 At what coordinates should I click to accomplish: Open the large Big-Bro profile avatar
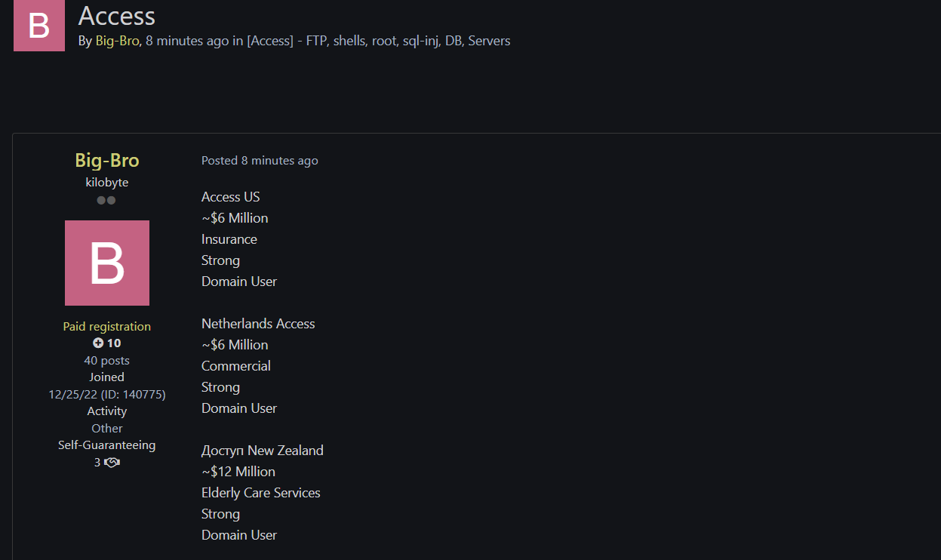(107, 263)
